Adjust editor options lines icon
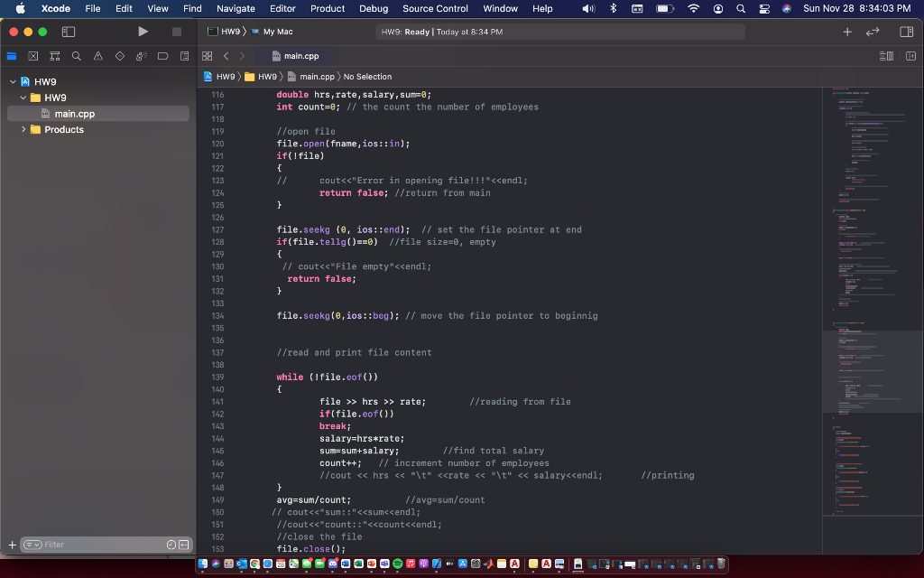924x578 pixels. [886, 56]
